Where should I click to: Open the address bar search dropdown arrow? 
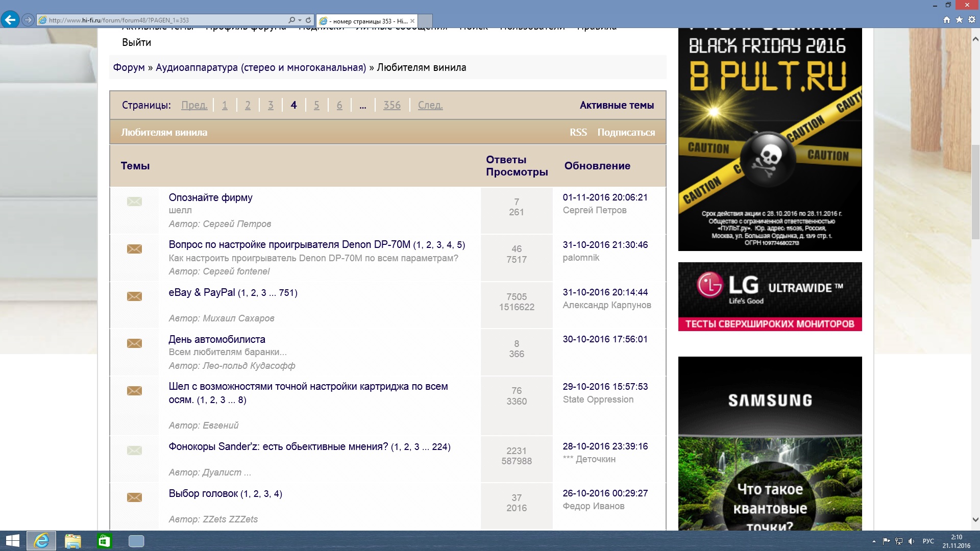[300, 20]
